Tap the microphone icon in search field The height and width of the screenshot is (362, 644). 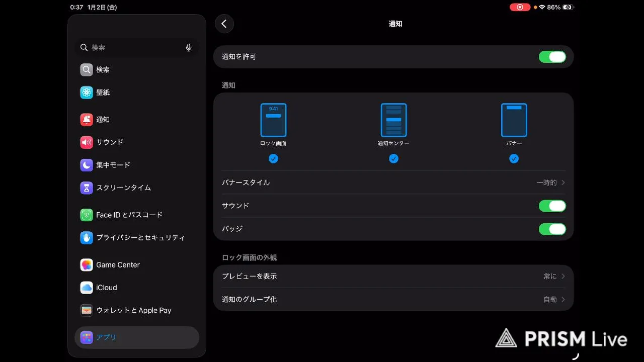[189, 47]
